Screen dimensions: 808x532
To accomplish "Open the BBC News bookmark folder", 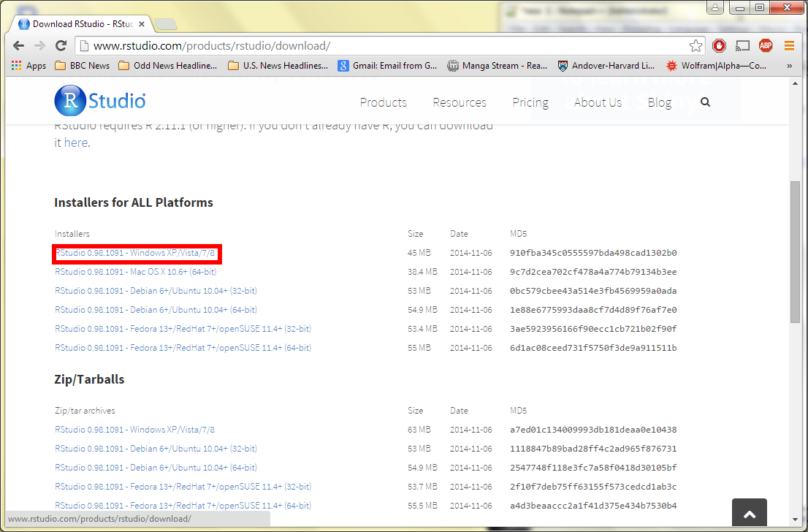I will 83,66.
